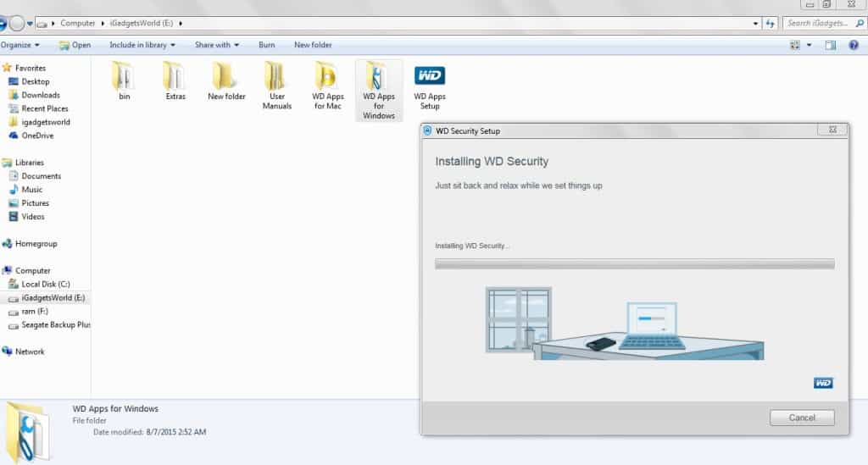Image resolution: width=868 pixels, height=465 pixels.
Task: Click the 'Installing WD Security' heading
Action: coord(492,162)
